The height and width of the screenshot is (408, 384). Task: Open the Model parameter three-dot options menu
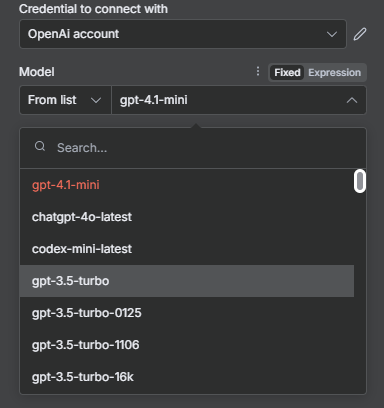click(258, 71)
